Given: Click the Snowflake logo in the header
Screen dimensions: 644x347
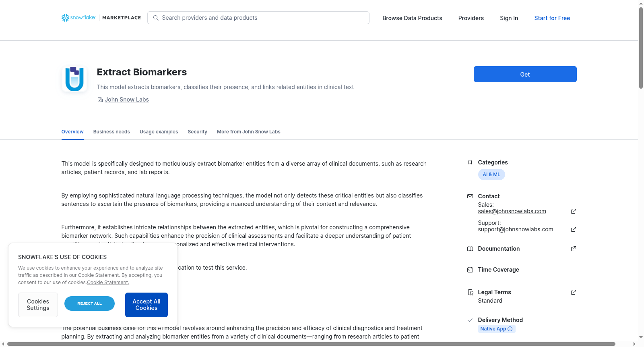Looking at the screenshot, I should (x=78, y=18).
